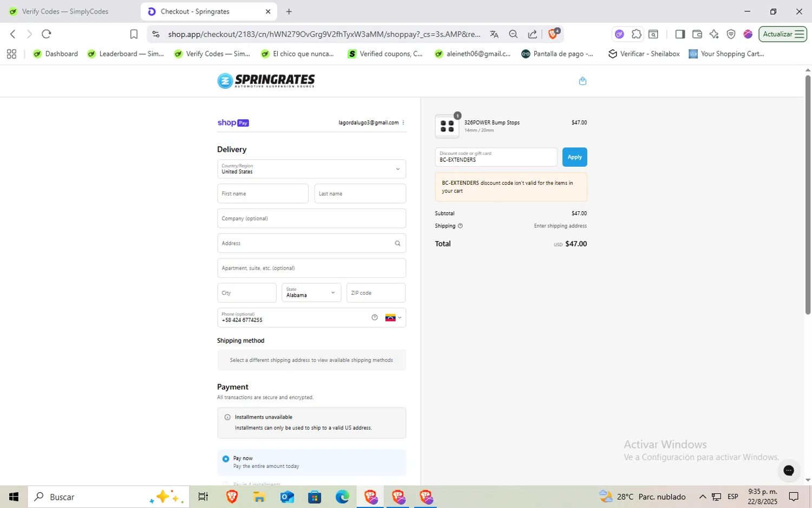The image size is (812, 508).
Task: Close the Checkout - Springrates tab
Action: tap(268, 11)
